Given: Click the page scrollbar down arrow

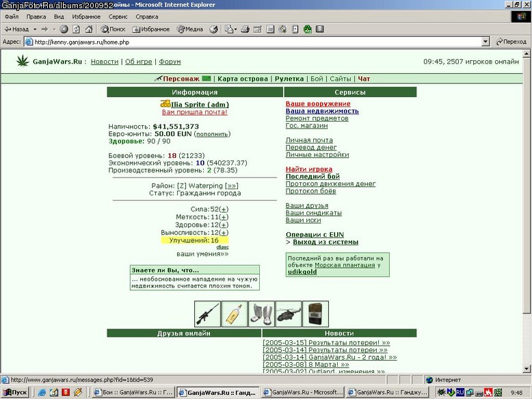Looking at the screenshot, I should pyautogui.click(x=527, y=369).
